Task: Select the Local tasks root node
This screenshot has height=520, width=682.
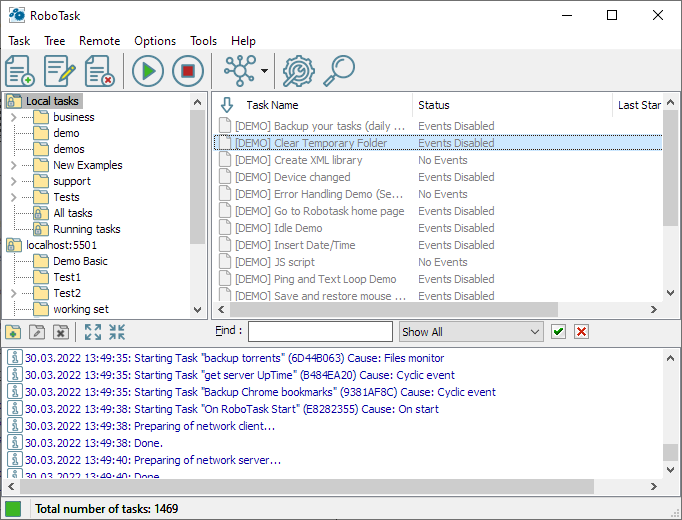Action: coord(52,101)
